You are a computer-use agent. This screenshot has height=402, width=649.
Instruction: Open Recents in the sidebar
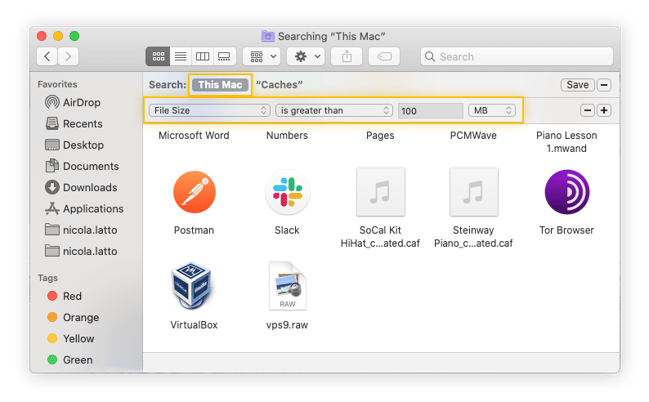(x=74, y=124)
